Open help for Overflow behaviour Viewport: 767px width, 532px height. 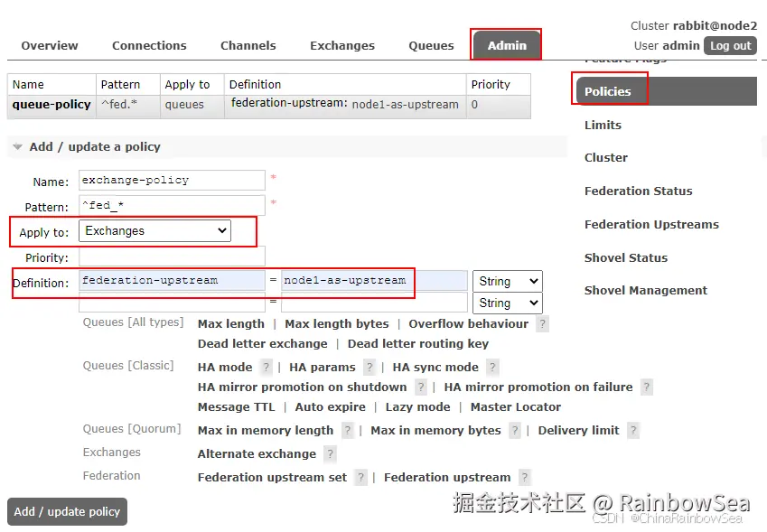pyautogui.click(x=542, y=324)
